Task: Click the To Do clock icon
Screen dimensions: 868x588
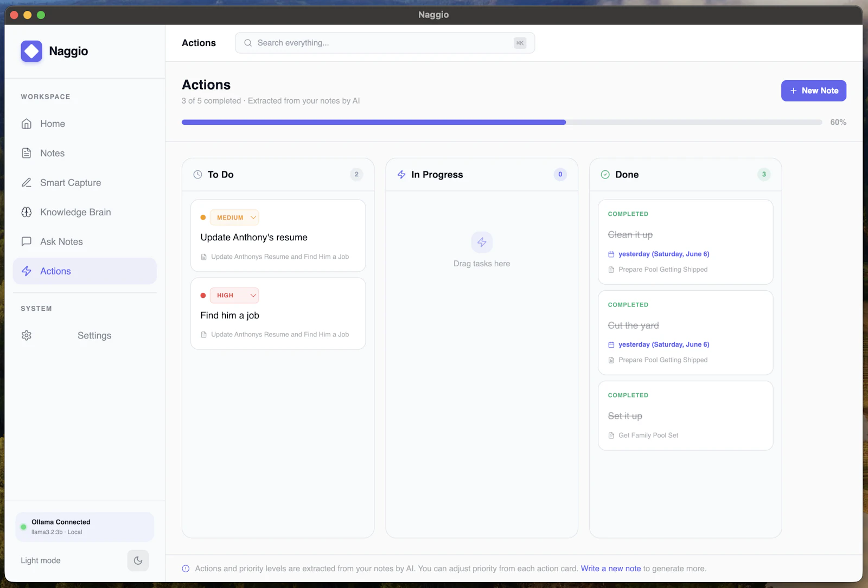Action: [197, 175]
